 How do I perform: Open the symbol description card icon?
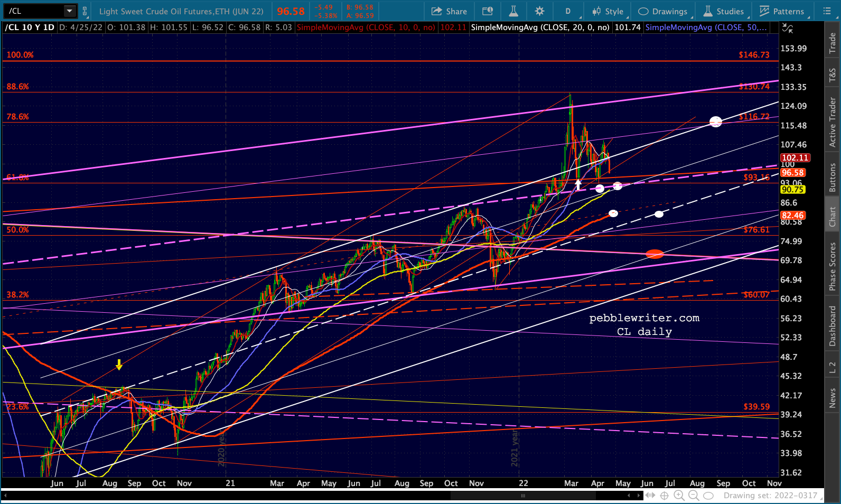488,11
